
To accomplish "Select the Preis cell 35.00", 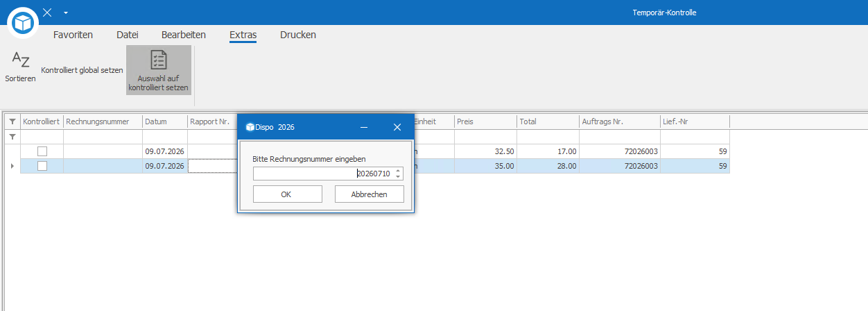I will (x=485, y=166).
